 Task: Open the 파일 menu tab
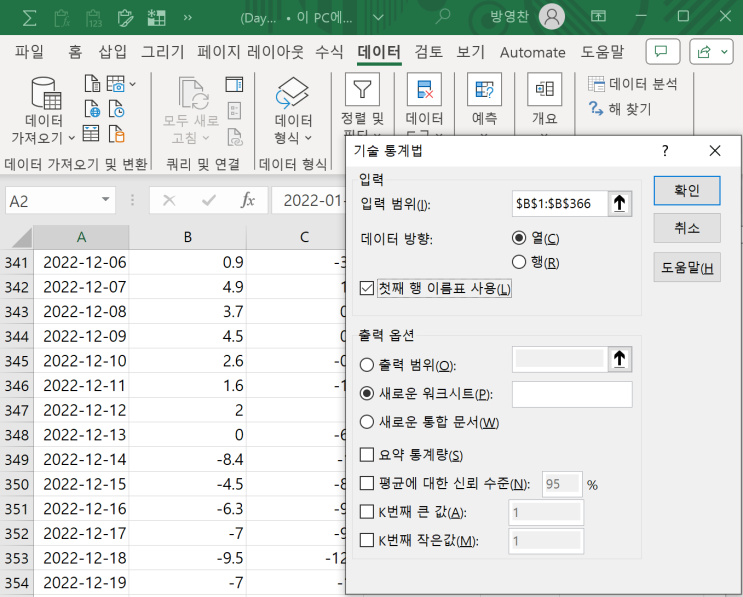(30, 52)
